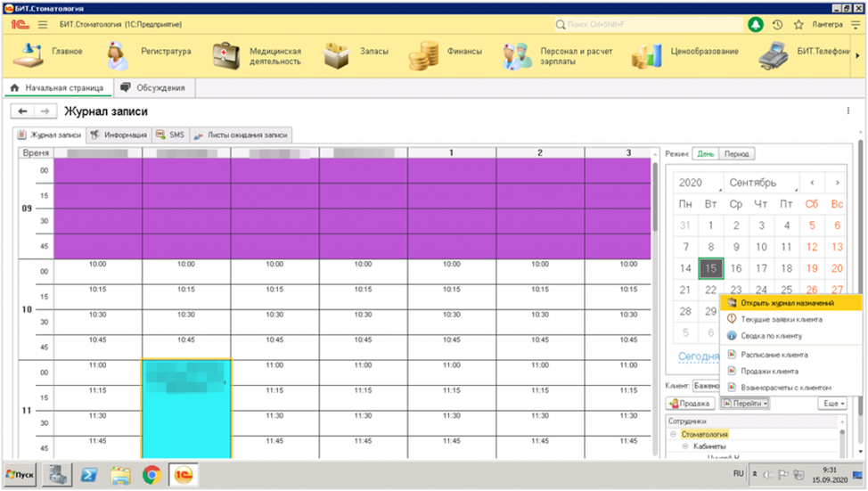This screenshot has width=868, height=491.
Task: Open the month dropdown showing Сентябрь
Action: coord(763,183)
